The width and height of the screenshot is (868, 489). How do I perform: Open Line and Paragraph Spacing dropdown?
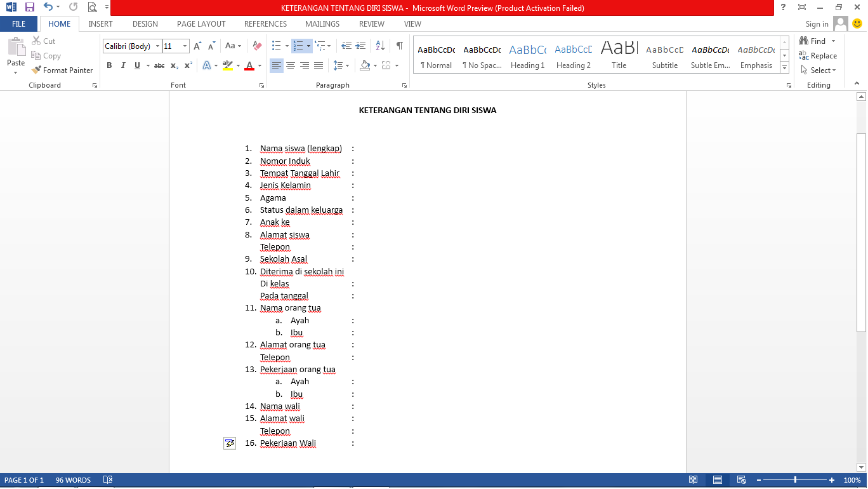click(341, 65)
